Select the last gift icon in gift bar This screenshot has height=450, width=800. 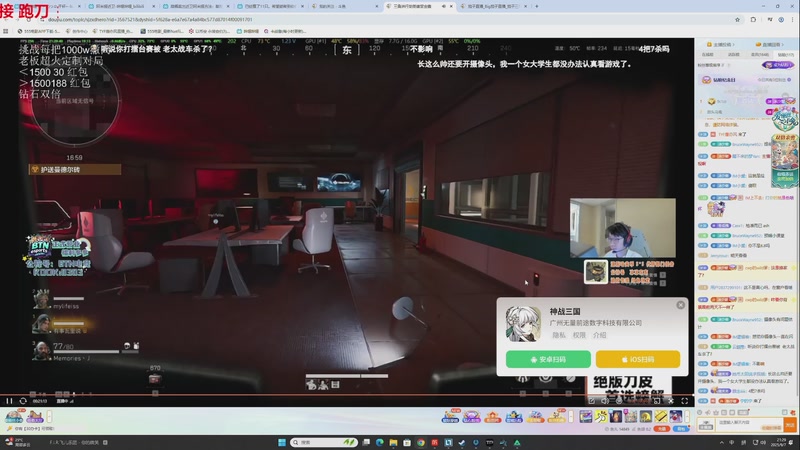pyautogui.click(x=676, y=417)
